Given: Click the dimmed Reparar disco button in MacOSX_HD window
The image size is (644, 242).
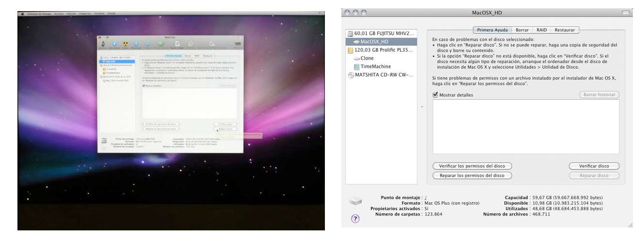Looking at the screenshot, I should pos(594,176).
